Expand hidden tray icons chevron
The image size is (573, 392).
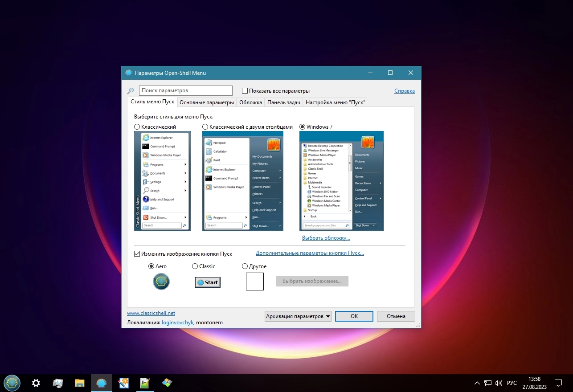477,383
